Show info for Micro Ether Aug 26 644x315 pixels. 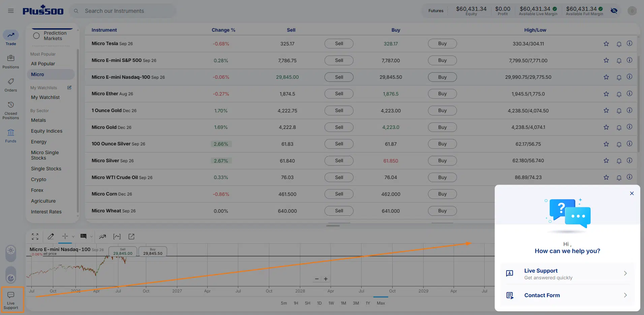tap(630, 94)
